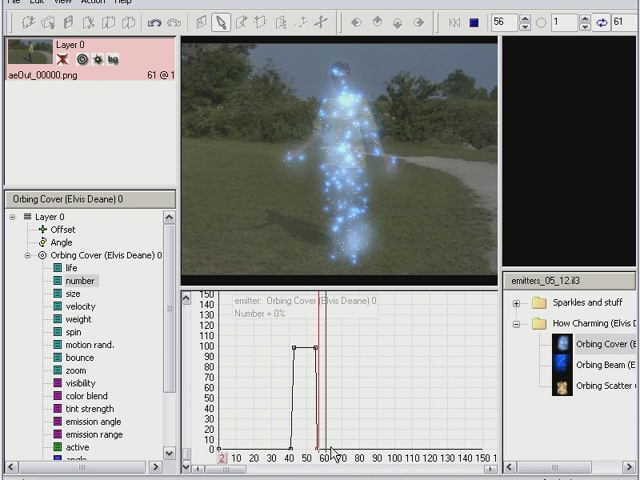Expand the Sparkles and stuff folder
The height and width of the screenshot is (480, 640).
[516, 303]
